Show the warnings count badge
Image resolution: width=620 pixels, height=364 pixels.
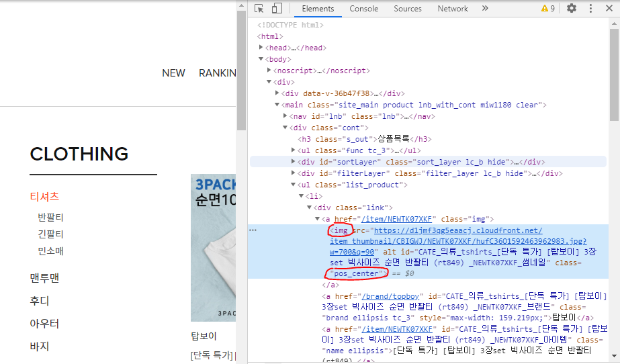(x=548, y=8)
